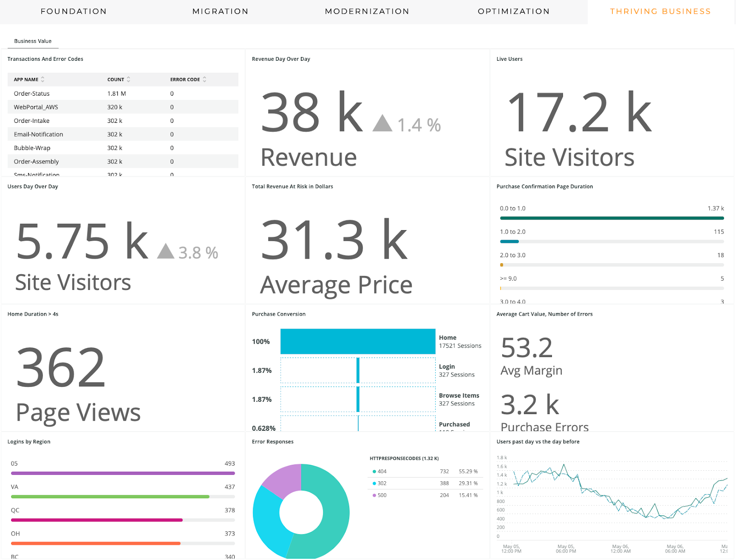Select the Bubble-Wrap row

tap(123, 148)
